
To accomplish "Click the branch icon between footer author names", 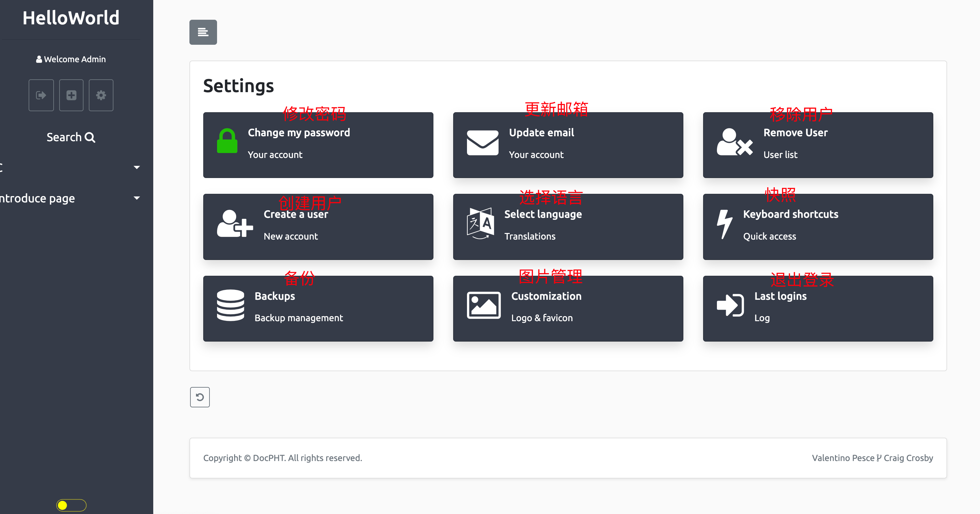I will [879, 458].
